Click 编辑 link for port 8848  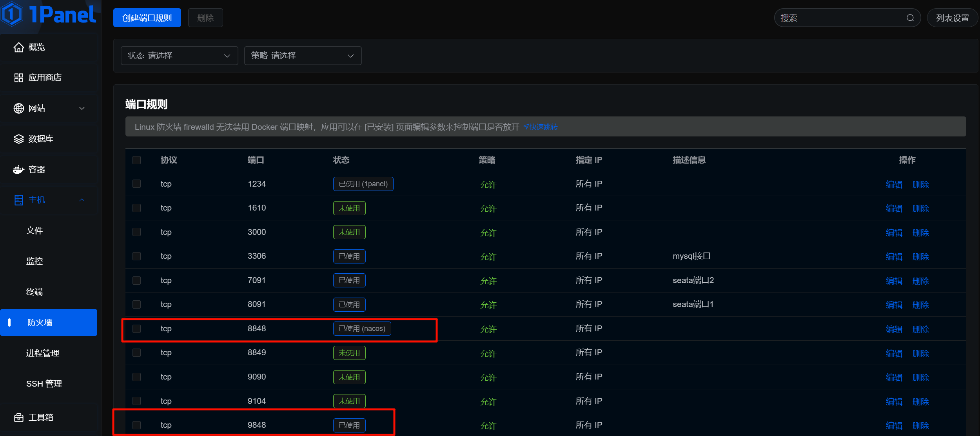click(894, 329)
